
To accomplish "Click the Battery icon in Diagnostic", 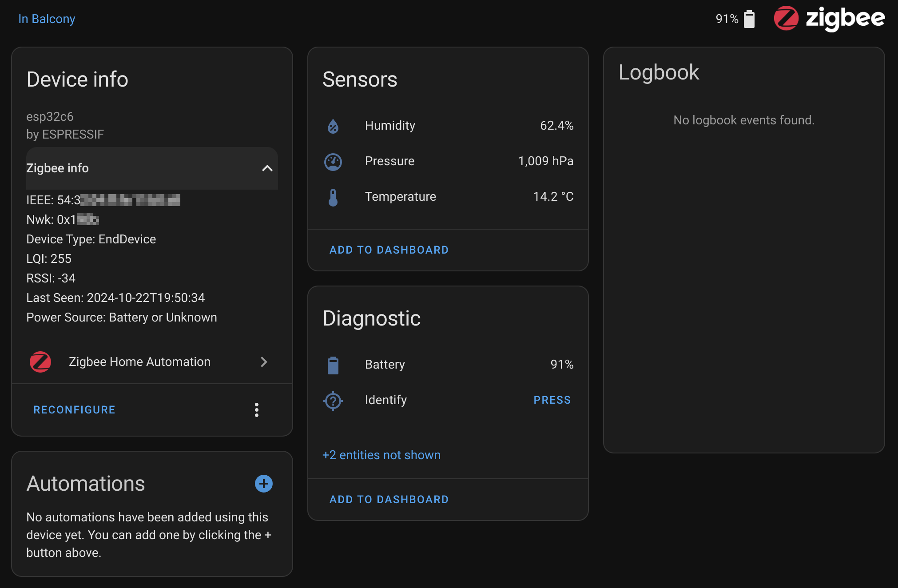I will (x=333, y=365).
